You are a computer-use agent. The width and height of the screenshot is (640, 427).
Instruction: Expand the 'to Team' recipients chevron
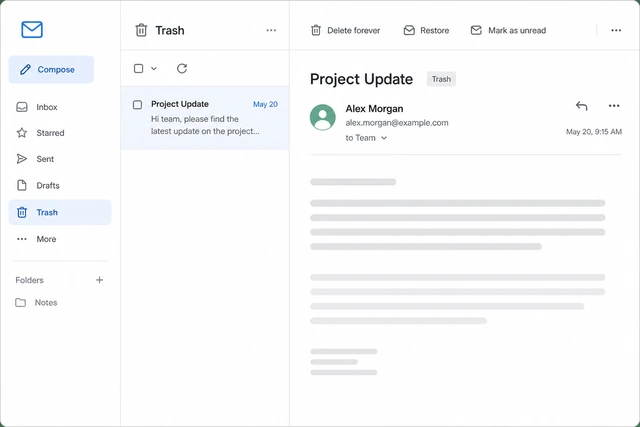[x=384, y=138]
